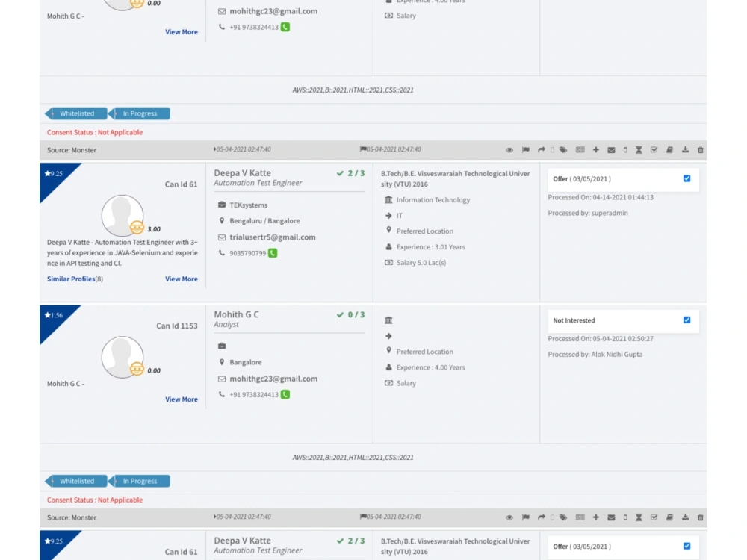Click the 2 / 3 score beside Deepa V Katte TEKsystems

[x=350, y=173]
